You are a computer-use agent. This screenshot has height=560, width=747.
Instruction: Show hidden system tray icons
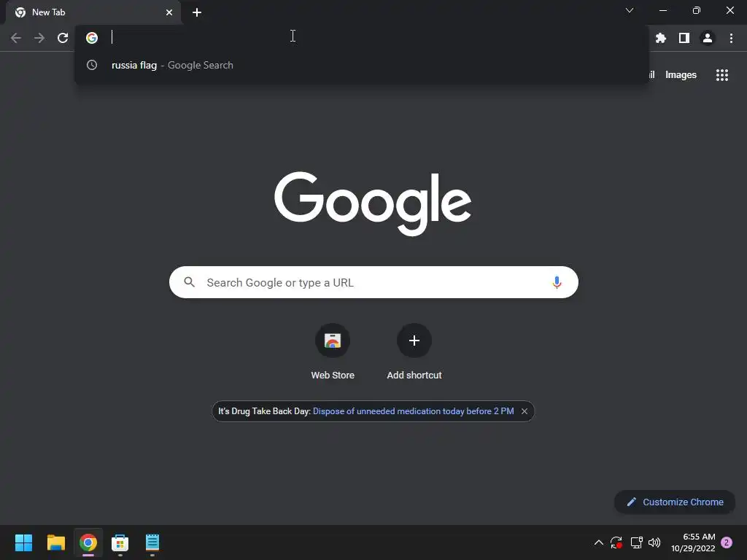click(x=599, y=542)
